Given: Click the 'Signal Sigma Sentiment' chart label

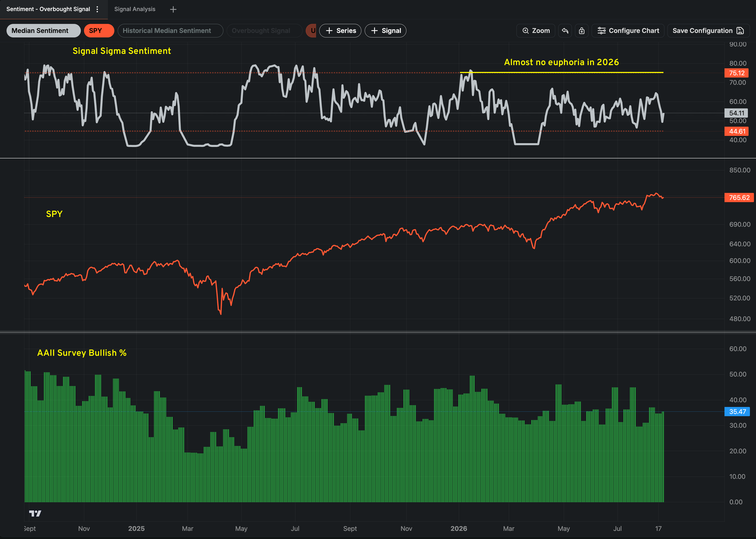Looking at the screenshot, I should point(122,51).
